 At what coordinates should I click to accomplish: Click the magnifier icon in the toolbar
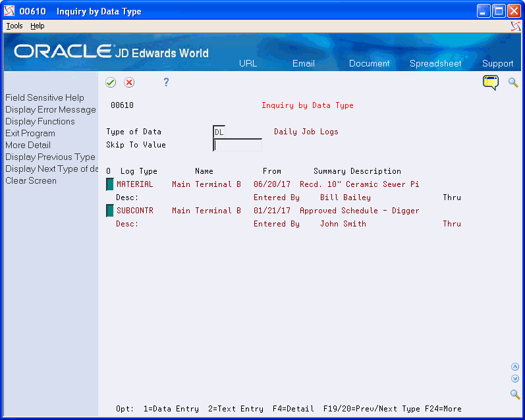tap(513, 82)
